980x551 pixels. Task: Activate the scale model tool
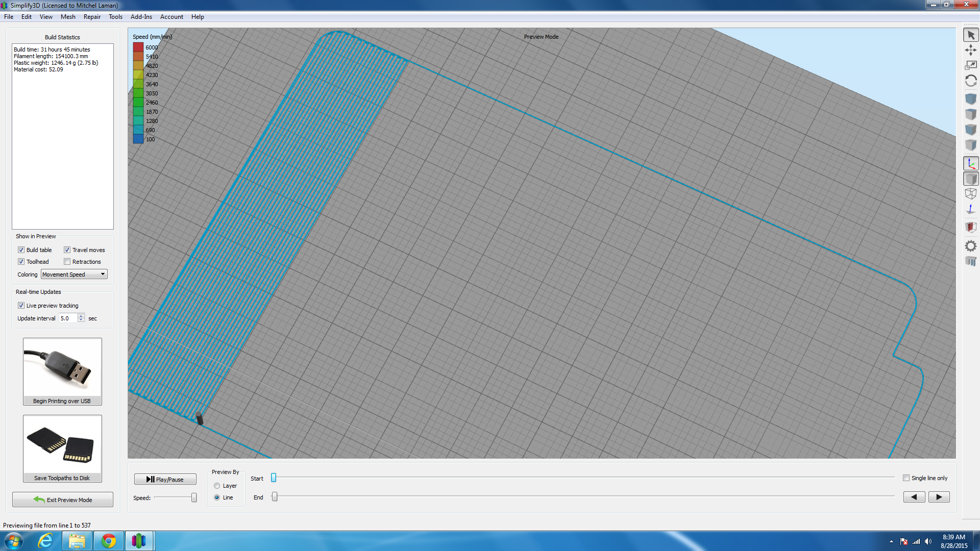pos(971,65)
